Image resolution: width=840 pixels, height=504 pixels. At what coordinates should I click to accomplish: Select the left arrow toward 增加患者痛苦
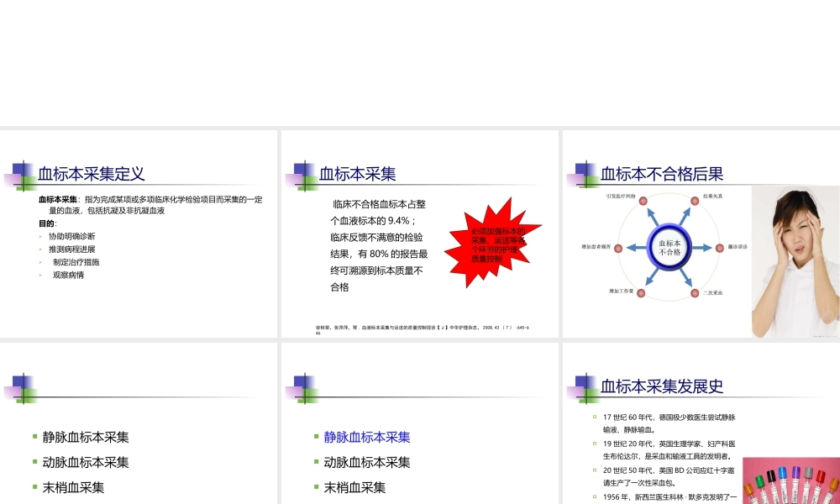coord(635,249)
